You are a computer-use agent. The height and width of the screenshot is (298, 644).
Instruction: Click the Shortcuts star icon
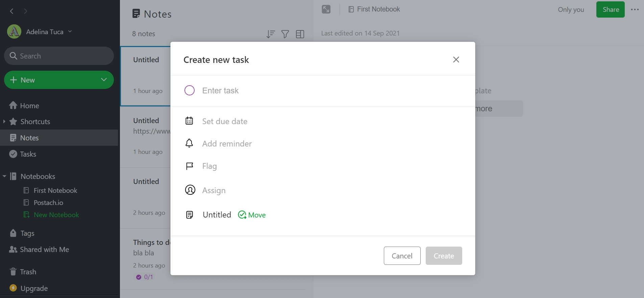point(13,121)
